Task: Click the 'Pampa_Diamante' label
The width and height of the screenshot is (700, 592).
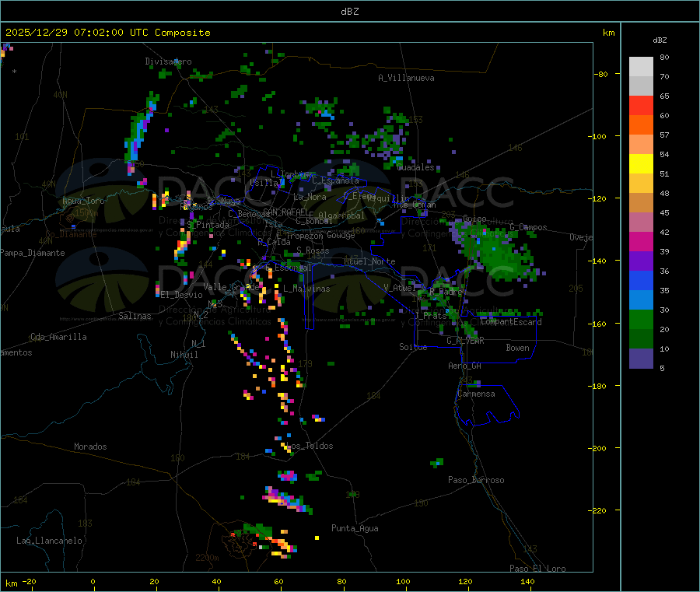Action: click(32, 253)
